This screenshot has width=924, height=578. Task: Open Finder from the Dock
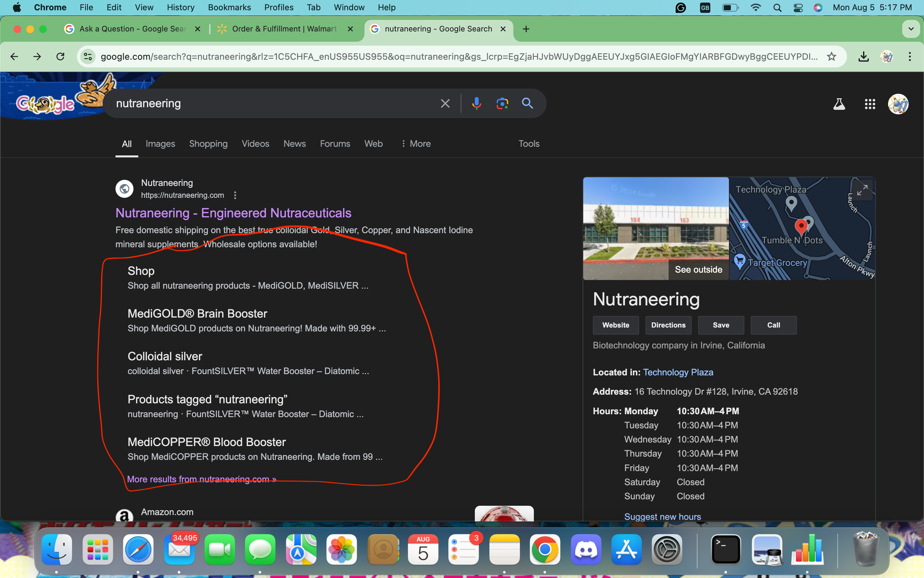(57, 549)
